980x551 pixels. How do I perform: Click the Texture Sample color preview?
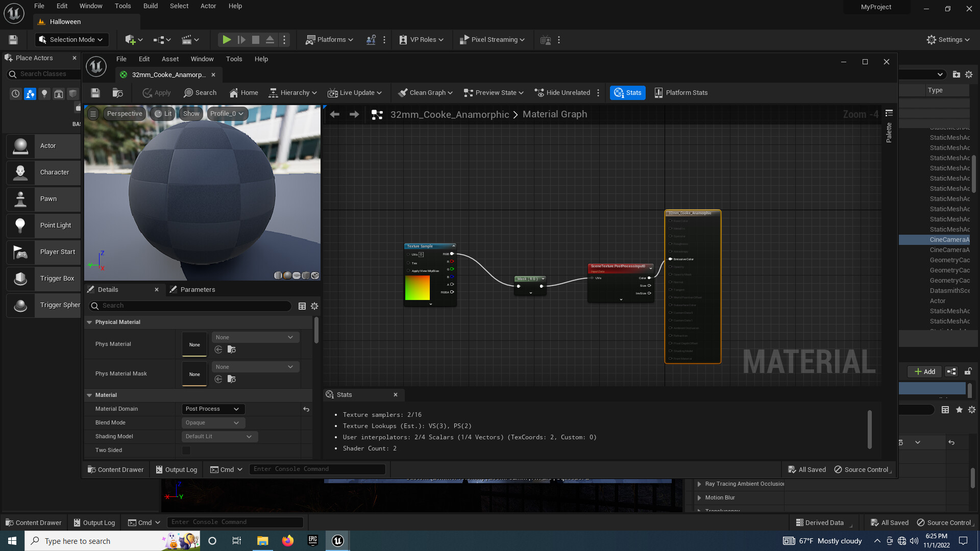418,288
